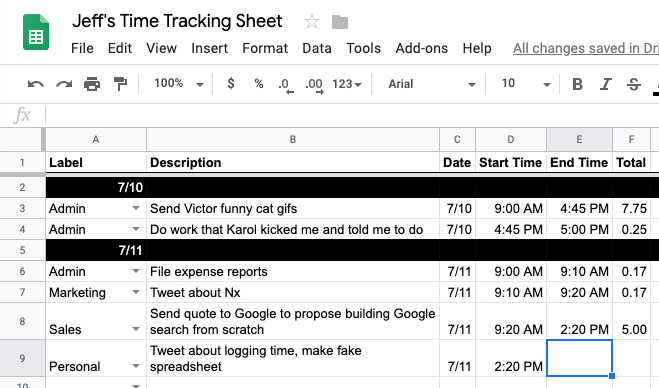Screen dimensions: 659x388
Task: Select row 9 header
Action: click(22, 358)
